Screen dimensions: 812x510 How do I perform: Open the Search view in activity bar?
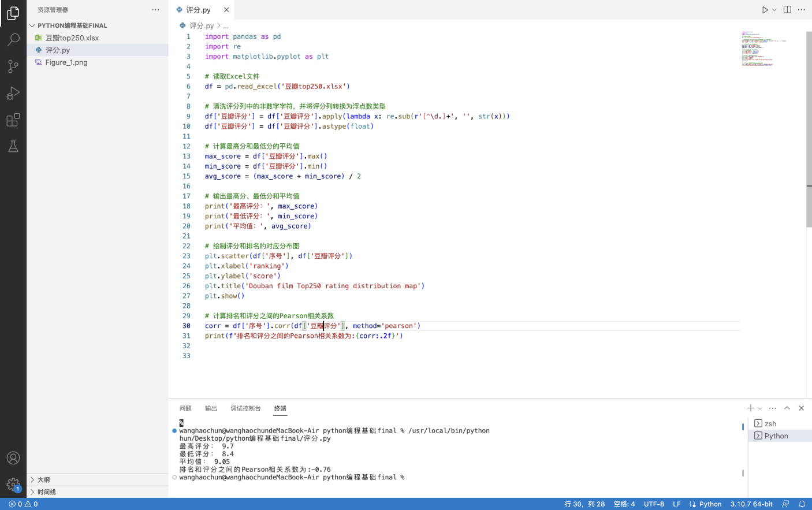tap(13, 39)
